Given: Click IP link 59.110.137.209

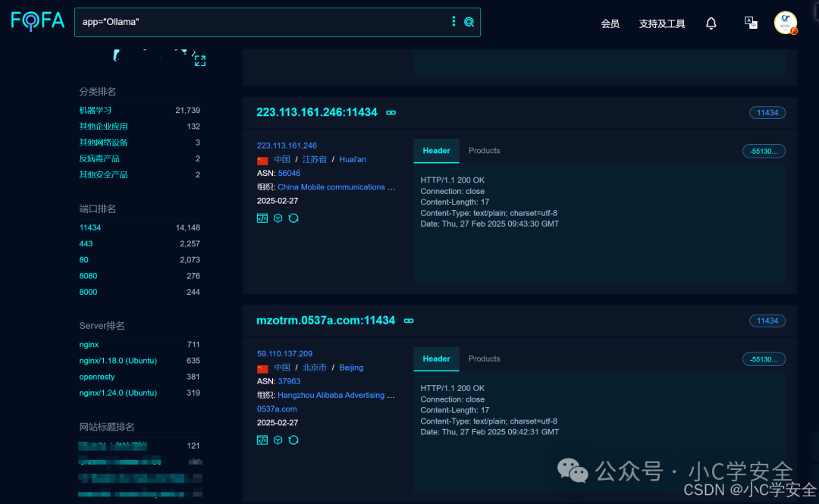Looking at the screenshot, I should [284, 354].
